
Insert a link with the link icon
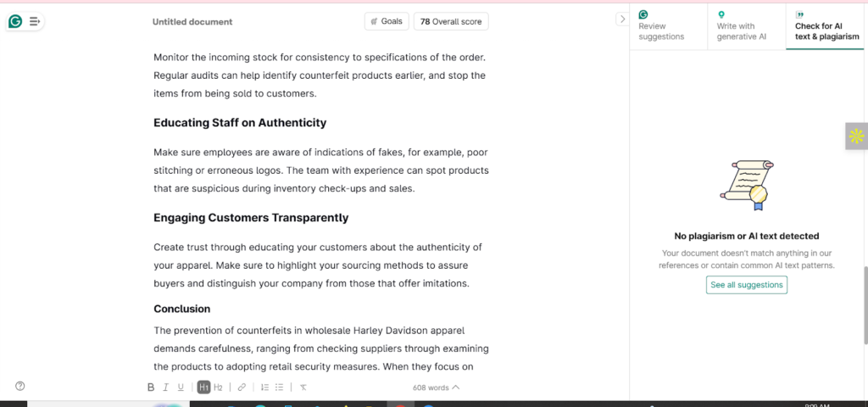click(242, 387)
